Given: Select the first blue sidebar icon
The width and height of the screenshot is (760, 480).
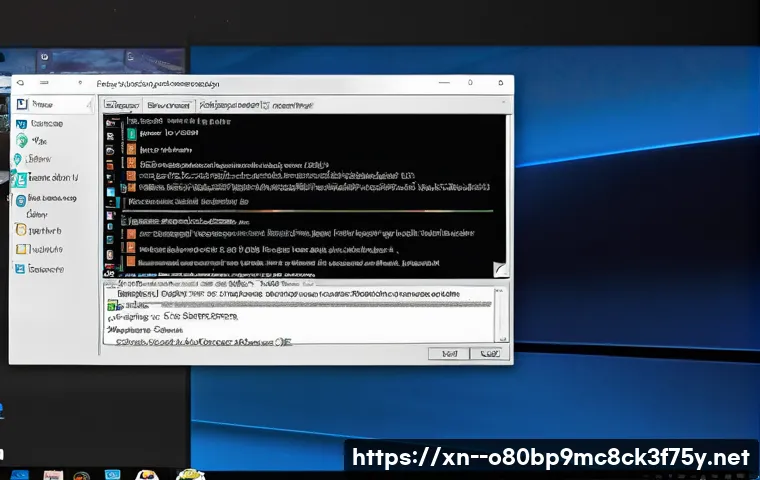Looking at the screenshot, I should (x=20, y=123).
